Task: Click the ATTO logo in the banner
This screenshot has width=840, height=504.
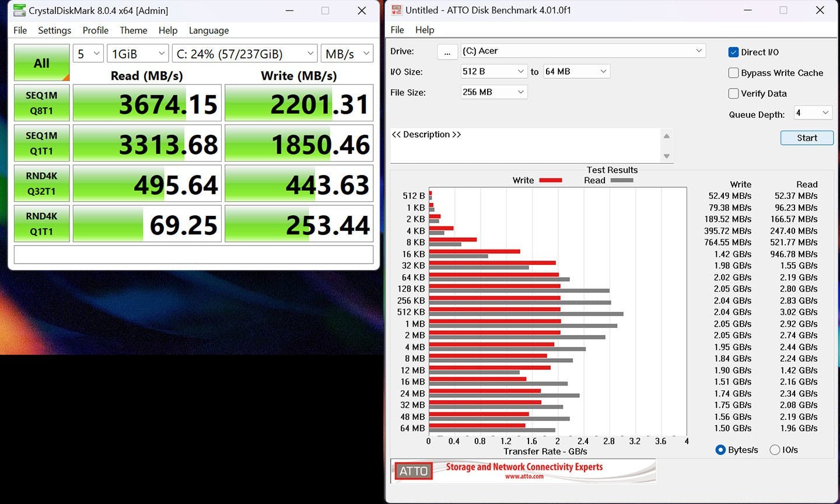Action: (x=414, y=471)
